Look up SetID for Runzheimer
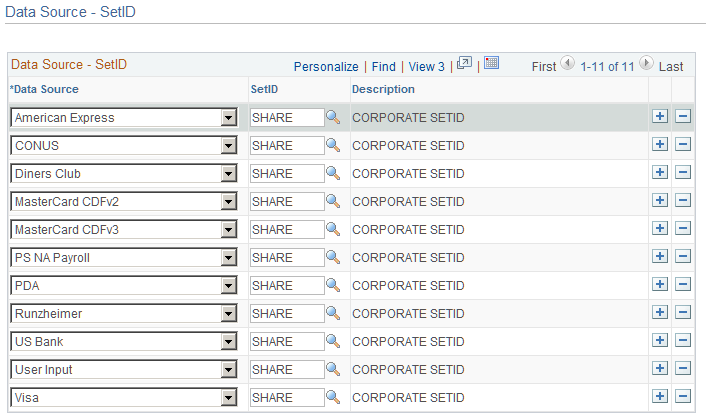 (x=333, y=313)
